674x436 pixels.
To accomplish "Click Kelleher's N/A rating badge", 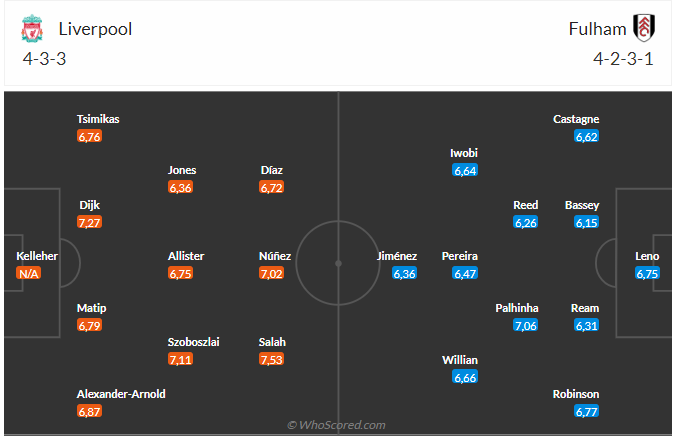I will 29,273.
